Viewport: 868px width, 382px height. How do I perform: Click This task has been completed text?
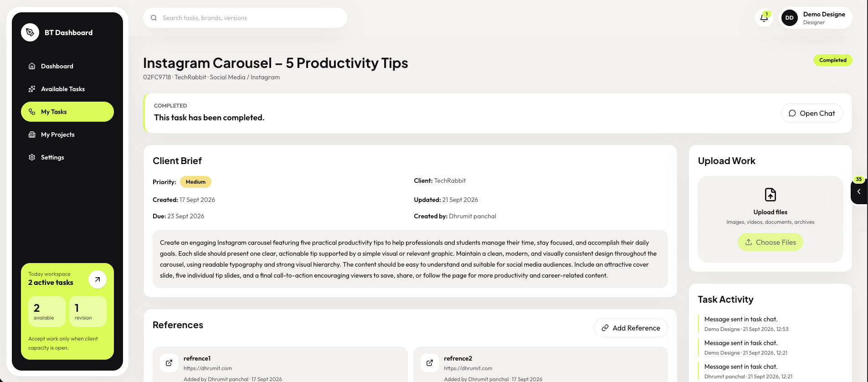[x=209, y=118]
